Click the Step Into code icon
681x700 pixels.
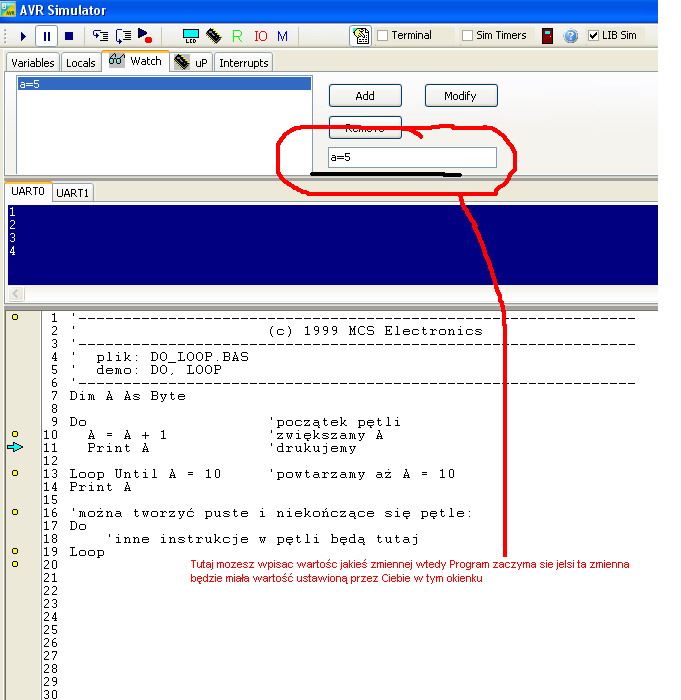tap(100, 36)
